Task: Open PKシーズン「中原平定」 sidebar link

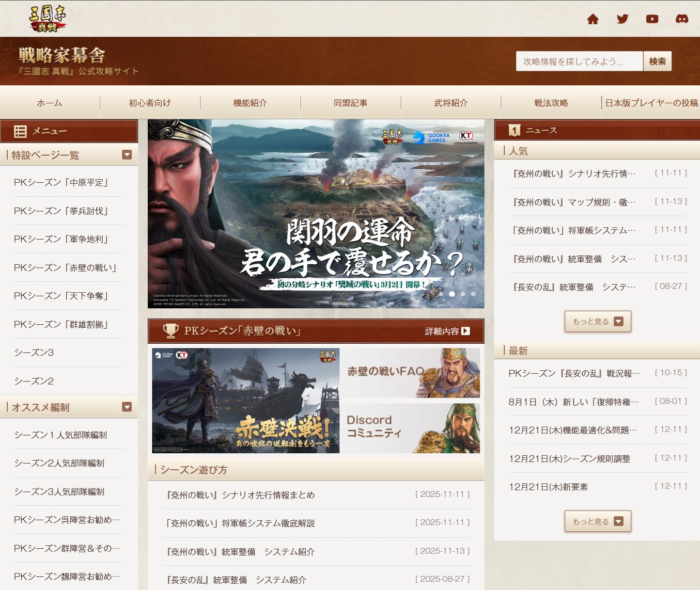Action: coord(61,183)
